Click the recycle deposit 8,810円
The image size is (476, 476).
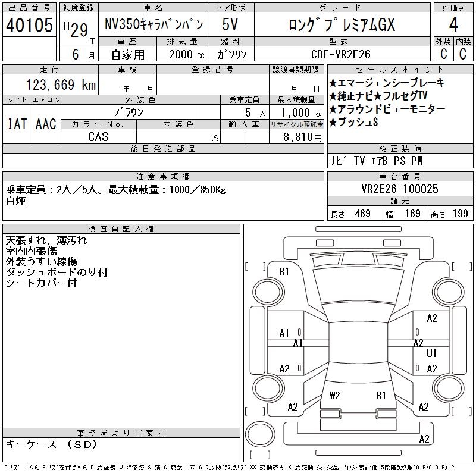(302, 137)
